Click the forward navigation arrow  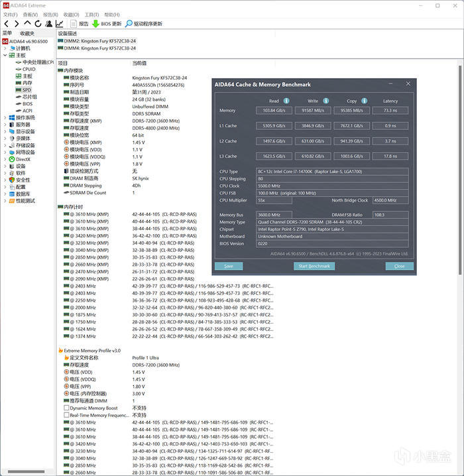[17, 24]
